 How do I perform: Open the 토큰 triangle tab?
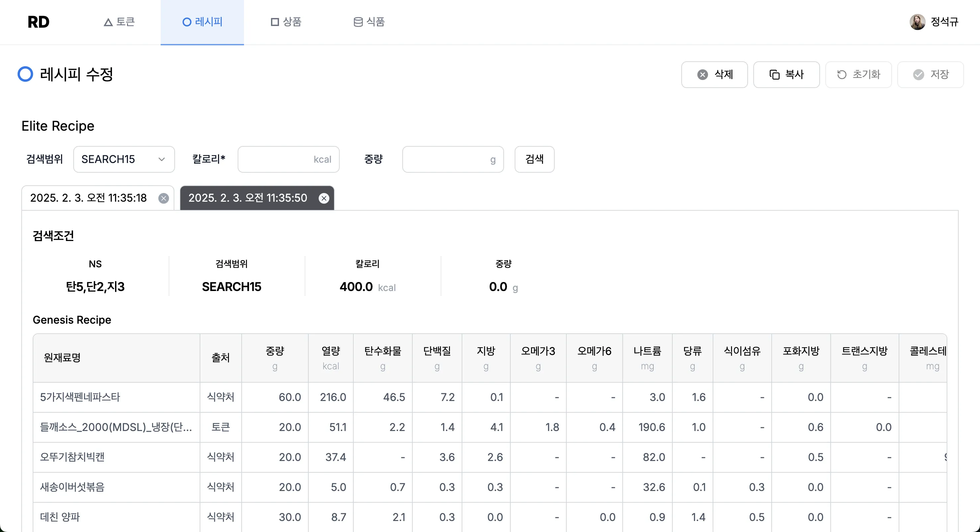click(x=119, y=22)
